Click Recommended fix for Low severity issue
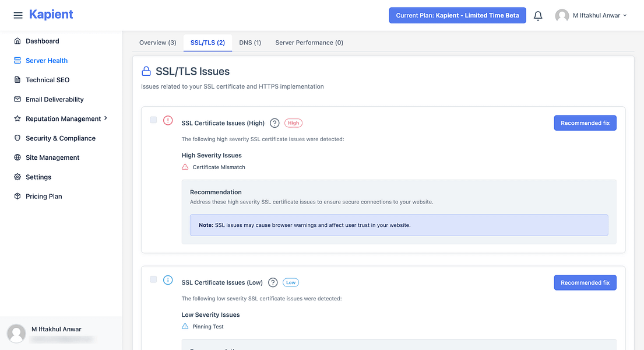The width and height of the screenshot is (644, 350). point(585,282)
